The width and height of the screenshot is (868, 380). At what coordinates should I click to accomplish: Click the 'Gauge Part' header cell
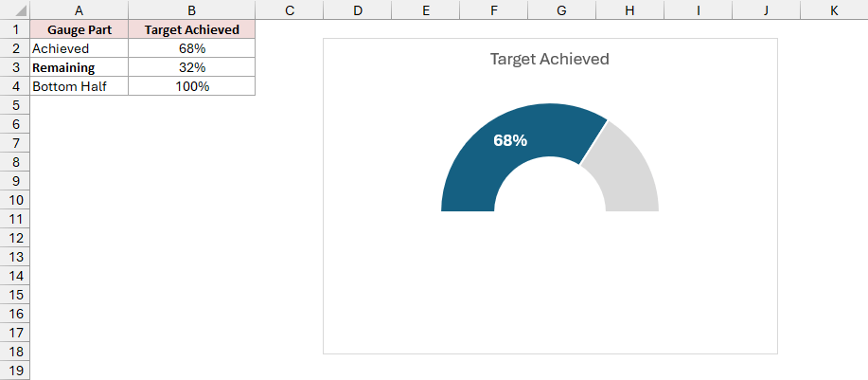(x=80, y=29)
